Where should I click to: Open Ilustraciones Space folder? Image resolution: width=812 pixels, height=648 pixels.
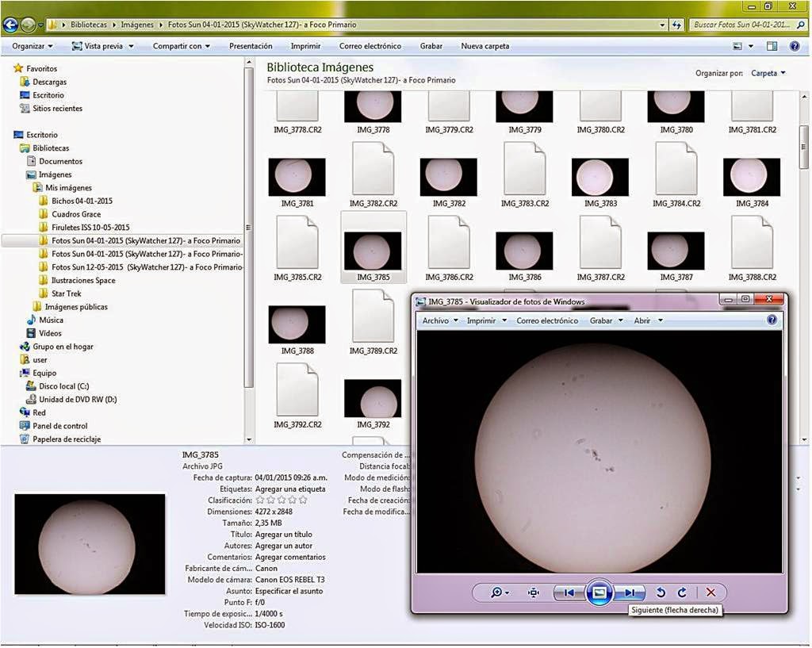pyautogui.click(x=82, y=280)
